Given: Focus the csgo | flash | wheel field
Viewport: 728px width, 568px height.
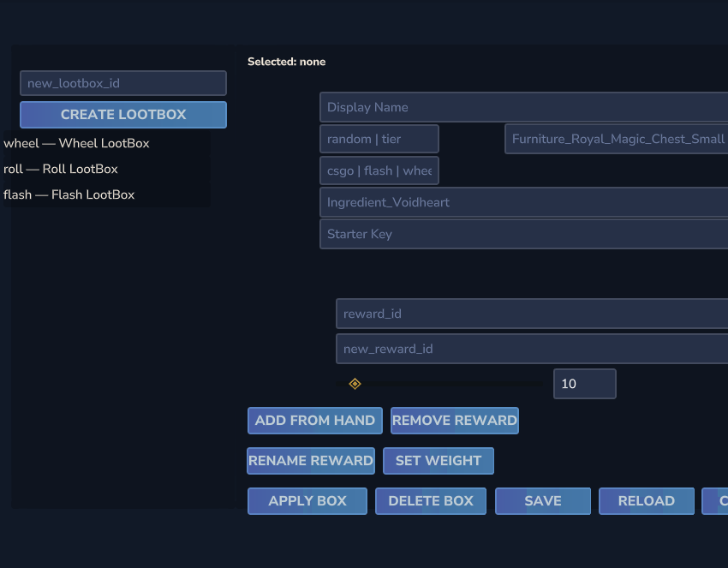Looking at the screenshot, I should click(x=379, y=170).
